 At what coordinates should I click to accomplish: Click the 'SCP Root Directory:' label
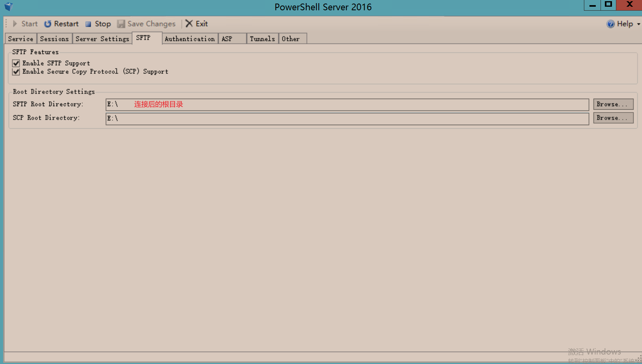click(46, 118)
